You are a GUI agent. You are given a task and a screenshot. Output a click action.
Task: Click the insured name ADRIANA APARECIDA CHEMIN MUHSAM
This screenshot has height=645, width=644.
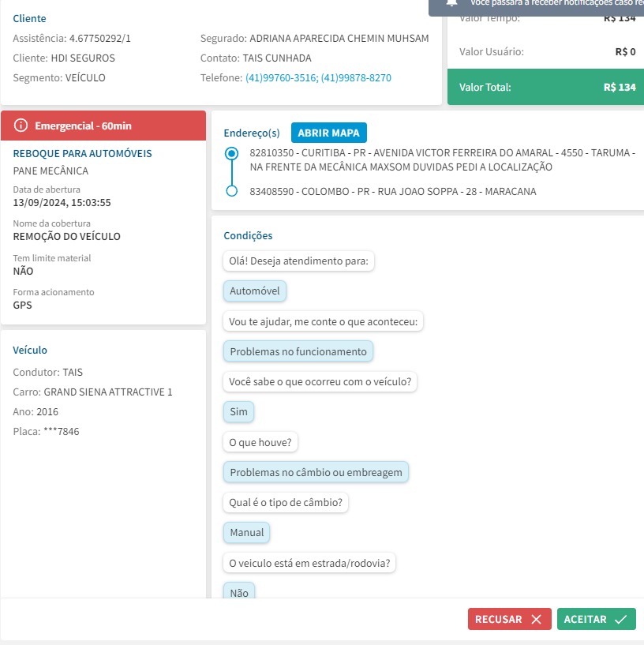coord(339,38)
